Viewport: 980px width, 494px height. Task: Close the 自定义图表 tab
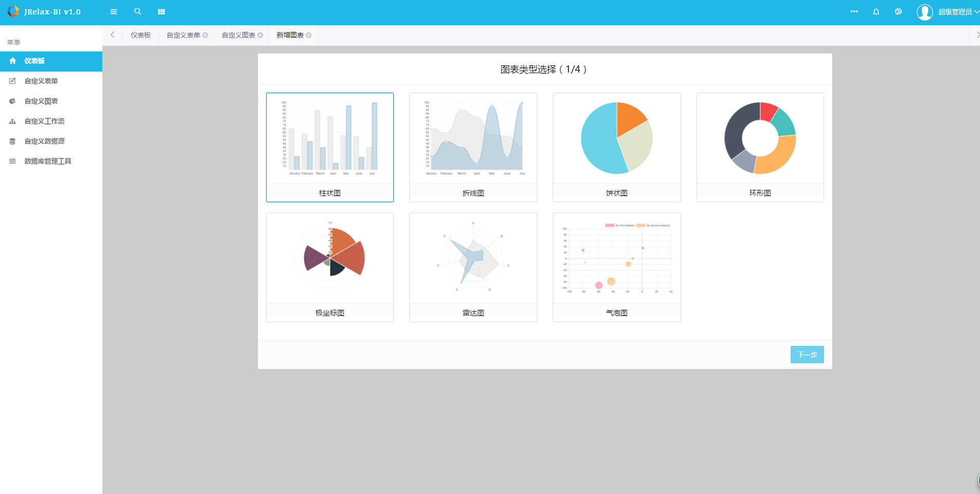coord(260,35)
